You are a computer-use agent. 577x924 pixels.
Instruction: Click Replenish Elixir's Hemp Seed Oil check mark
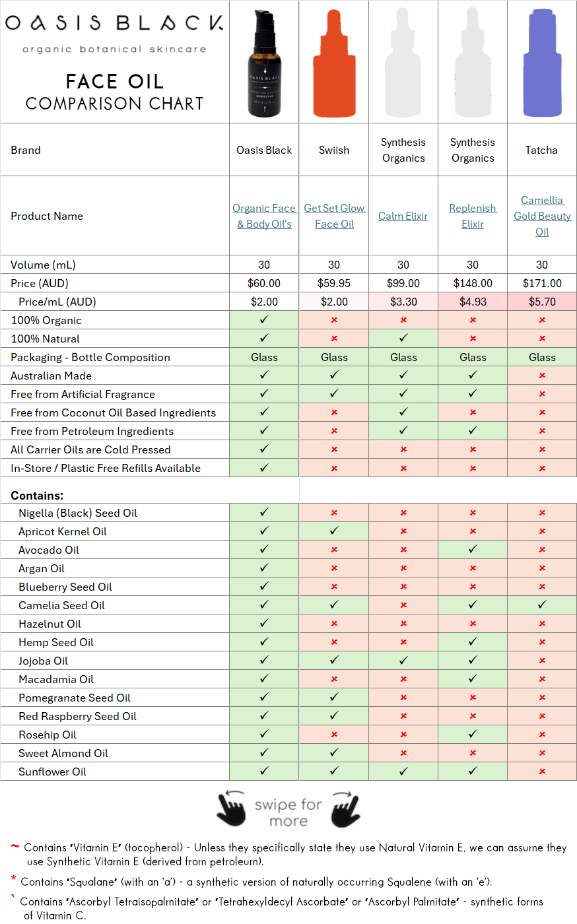click(473, 642)
